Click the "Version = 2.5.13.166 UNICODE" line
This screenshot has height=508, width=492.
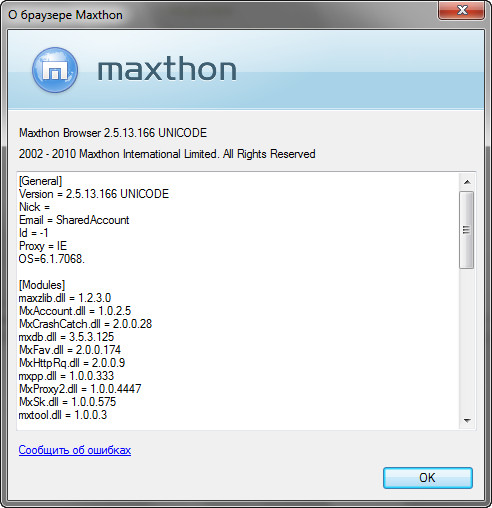click(94, 194)
